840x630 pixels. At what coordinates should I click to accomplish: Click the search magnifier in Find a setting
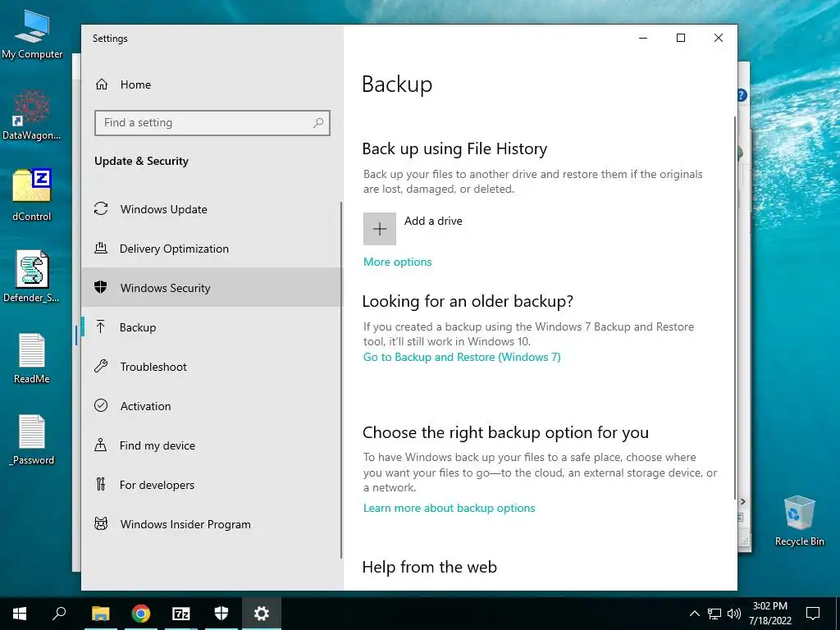tap(318, 123)
